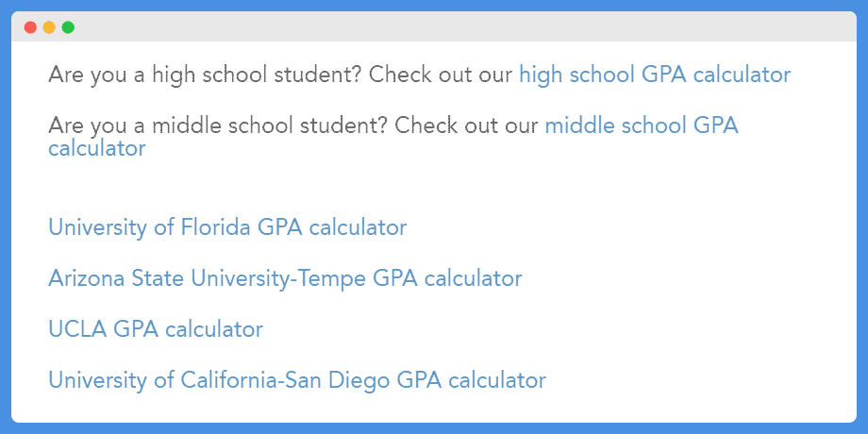868x434 pixels.
Task: Click the word 'Florida' in the link
Action: 215,227
